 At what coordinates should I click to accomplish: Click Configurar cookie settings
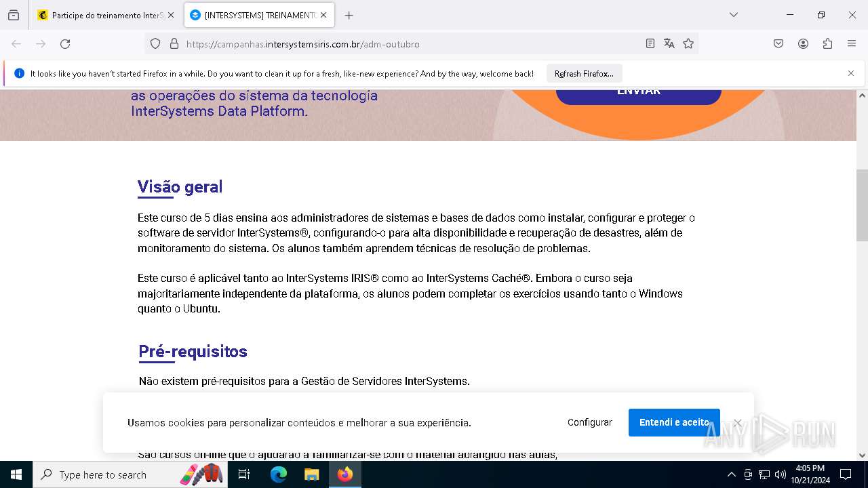pyautogui.click(x=590, y=422)
